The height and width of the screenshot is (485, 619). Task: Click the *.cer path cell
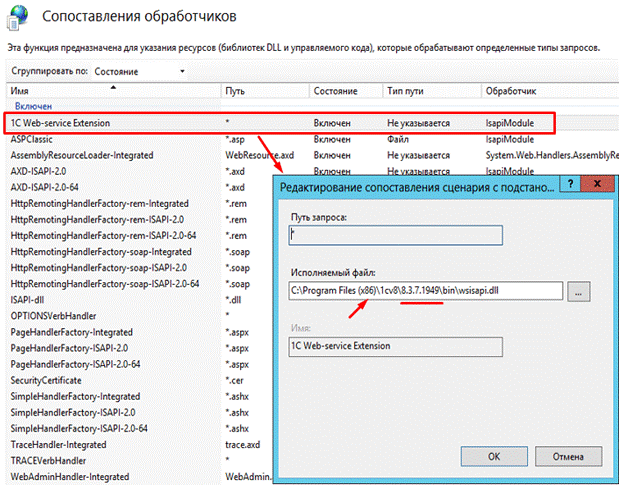click(x=234, y=380)
